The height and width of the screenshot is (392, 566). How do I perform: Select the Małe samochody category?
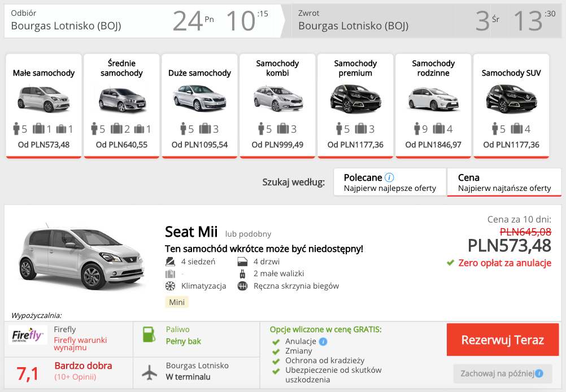pos(43,106)
